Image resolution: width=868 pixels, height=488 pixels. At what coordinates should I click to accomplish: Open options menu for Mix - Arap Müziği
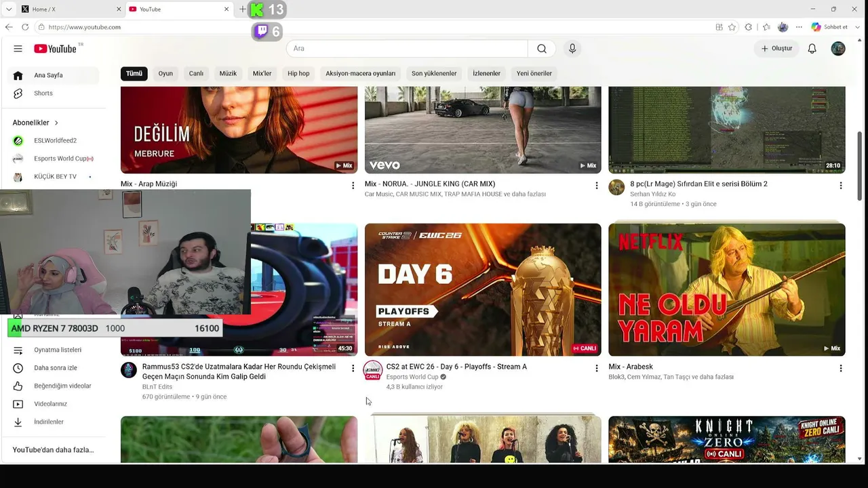353,185
